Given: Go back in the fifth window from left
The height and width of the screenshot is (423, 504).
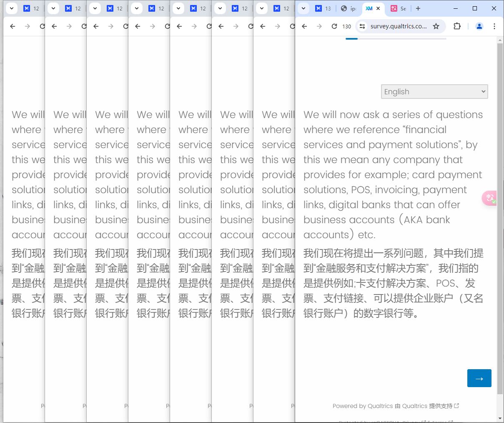Looking at the screenshot, I should 179,26.
